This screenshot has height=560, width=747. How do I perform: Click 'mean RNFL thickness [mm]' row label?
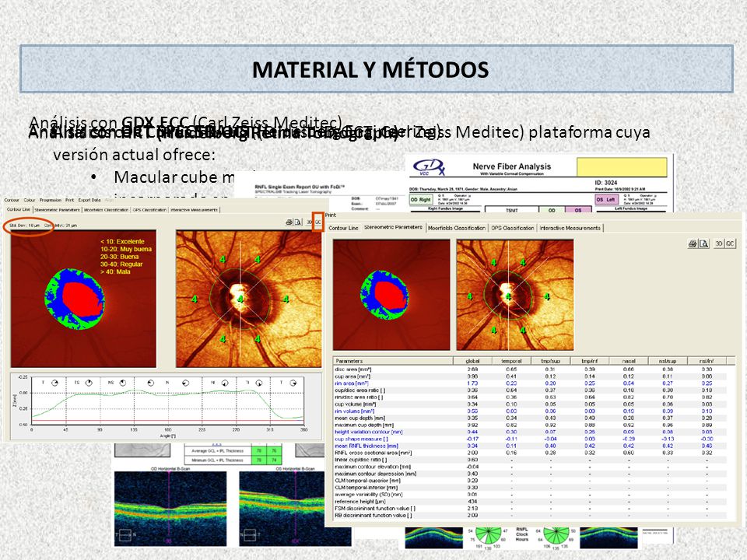coord(366,446)
